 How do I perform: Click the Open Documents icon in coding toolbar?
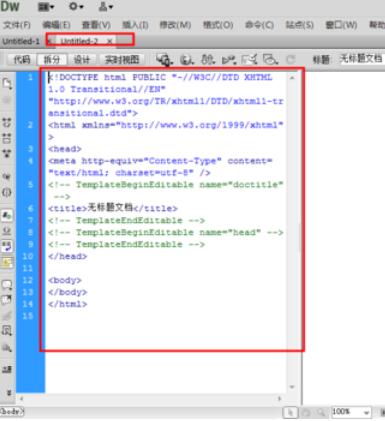pyautogui.click(x=7, y=83)
